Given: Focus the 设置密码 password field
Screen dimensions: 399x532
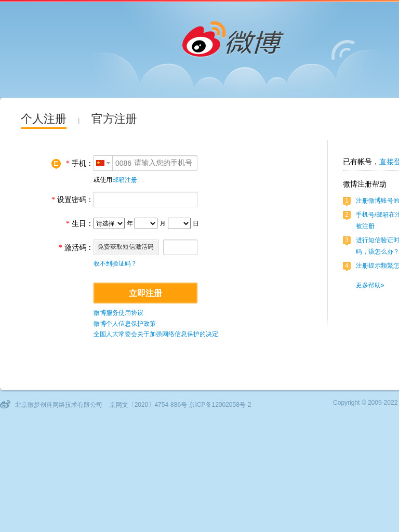Looking at the screenshot, I should coord(145,199).
